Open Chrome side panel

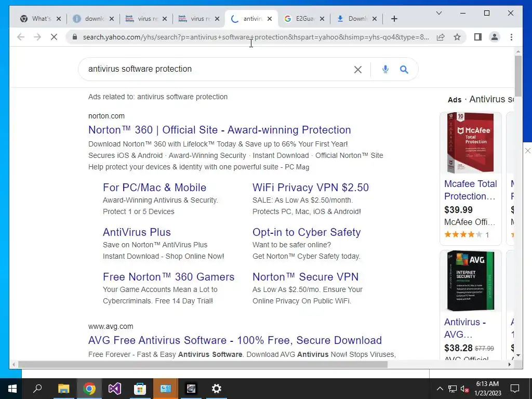pyautogui.click(x=478, y=37)
